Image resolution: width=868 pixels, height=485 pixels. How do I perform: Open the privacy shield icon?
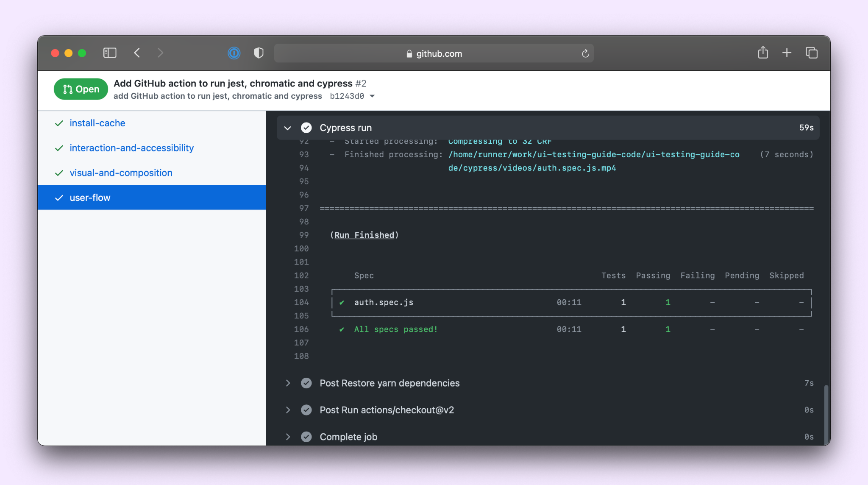point(259,53)
